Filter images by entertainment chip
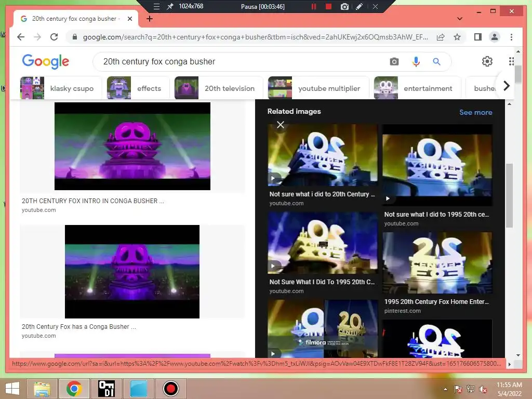This screenshot has width=532, height=399. (x=417, y=88)
